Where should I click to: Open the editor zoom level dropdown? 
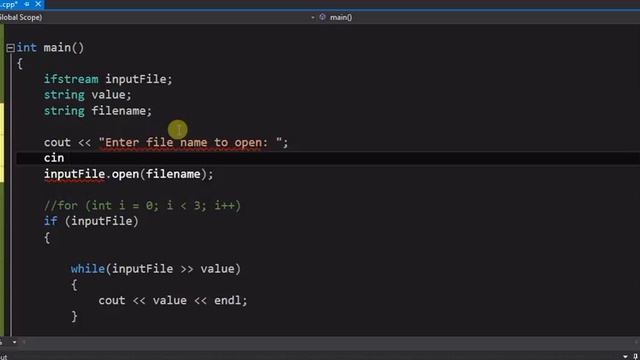click(x=14, y=342)
